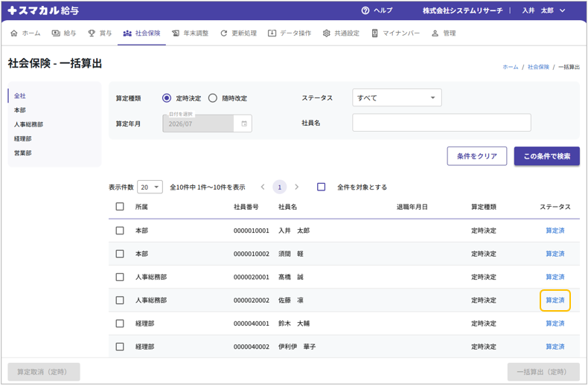Click the この条件で検索 button
Image resolution: width=588 pixels, height=386 pixels.
pyautogui.click(x=546, y=156)
